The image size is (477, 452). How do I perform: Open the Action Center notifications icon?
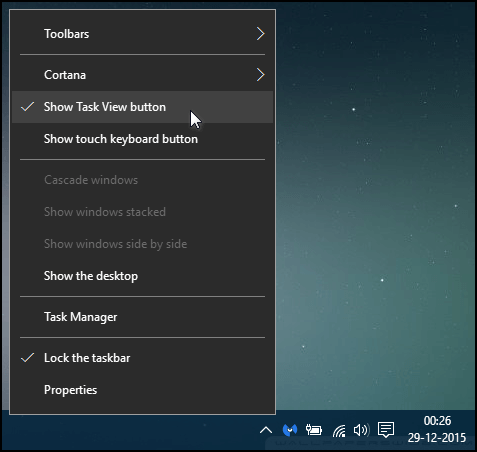click(x=386, y=430)
